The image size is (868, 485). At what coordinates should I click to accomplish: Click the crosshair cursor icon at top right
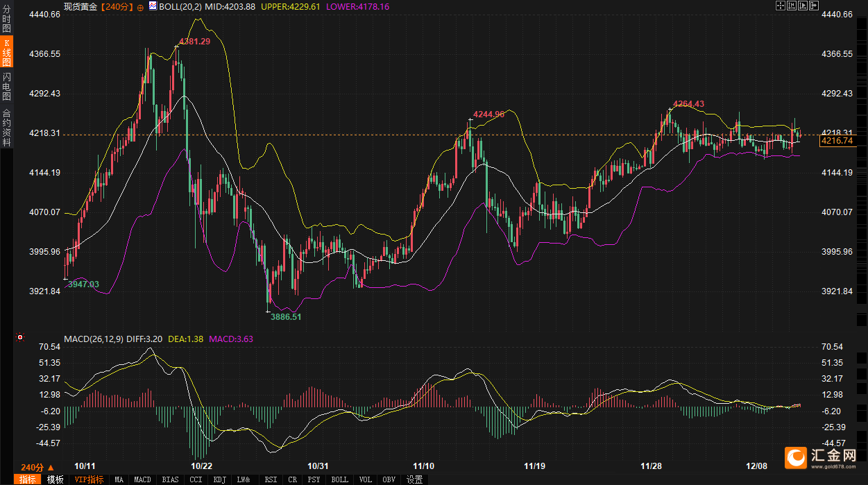point(781,6)
